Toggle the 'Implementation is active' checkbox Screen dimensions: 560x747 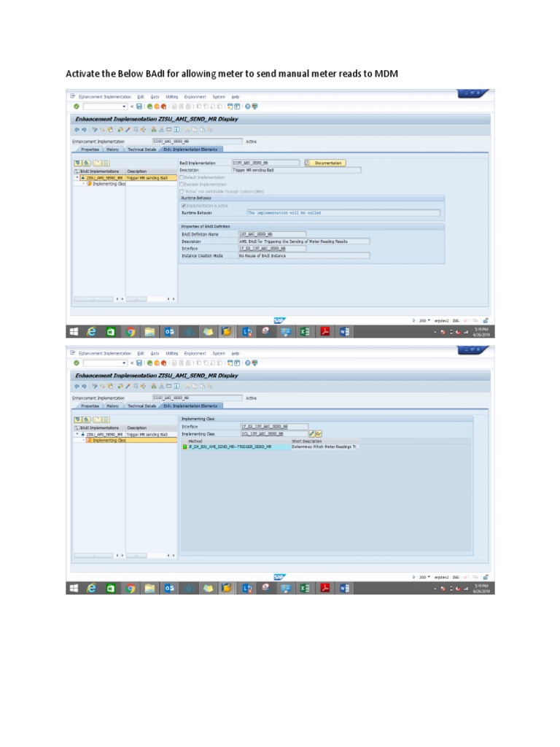tap(183, 206)
